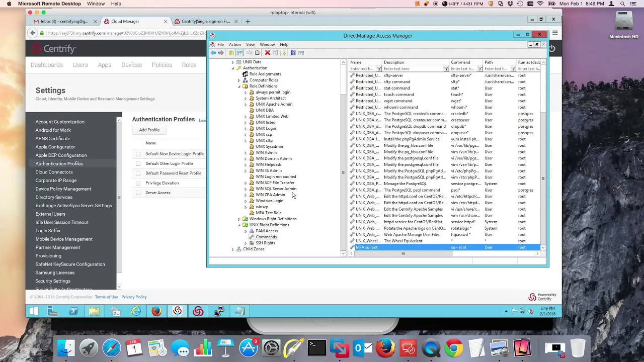
Task: Check the Default Other Login Profile checkbox
Action: [x=138, y=163]
